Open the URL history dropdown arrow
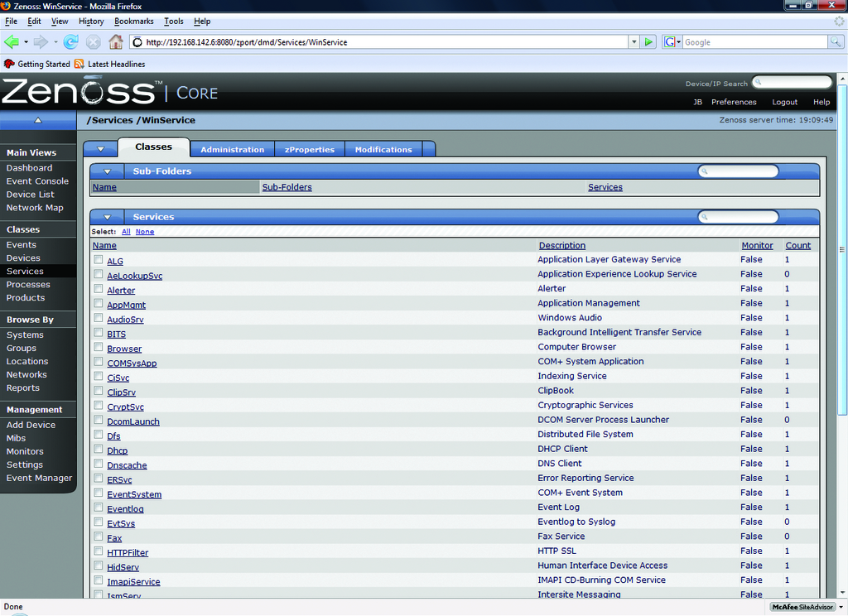This screenshot has width=848, height=616. 634,41
